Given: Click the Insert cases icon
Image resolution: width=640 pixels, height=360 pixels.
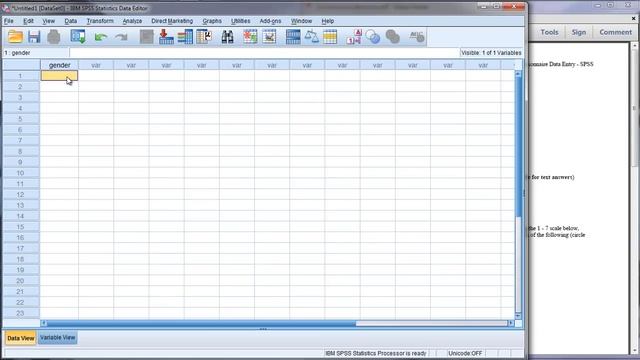Looking at the screenshot, I should [250, 37].
